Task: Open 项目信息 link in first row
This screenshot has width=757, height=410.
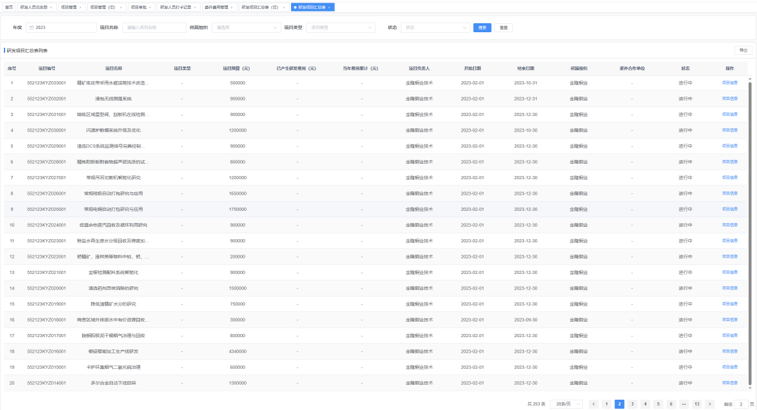Action: [730, 83]
